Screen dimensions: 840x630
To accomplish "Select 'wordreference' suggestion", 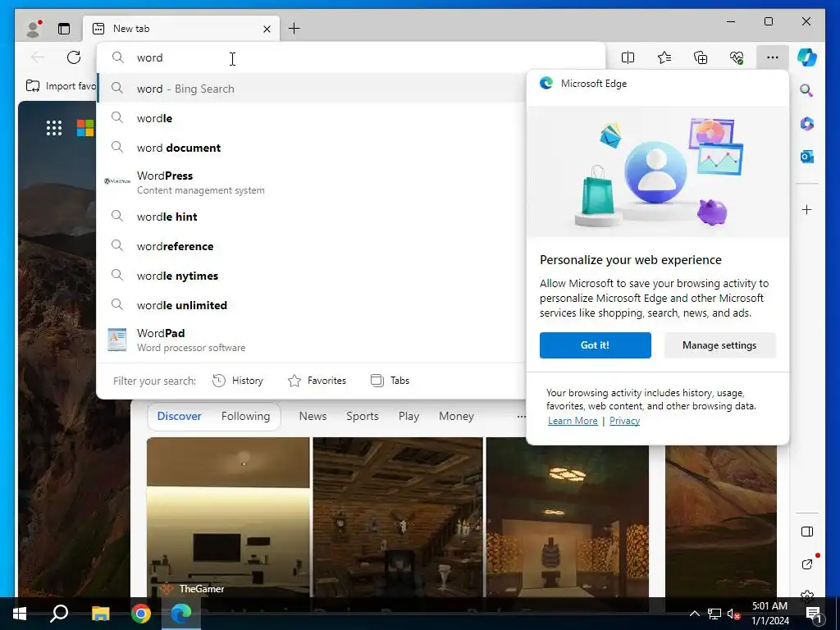I will click(x=311, y=246).
